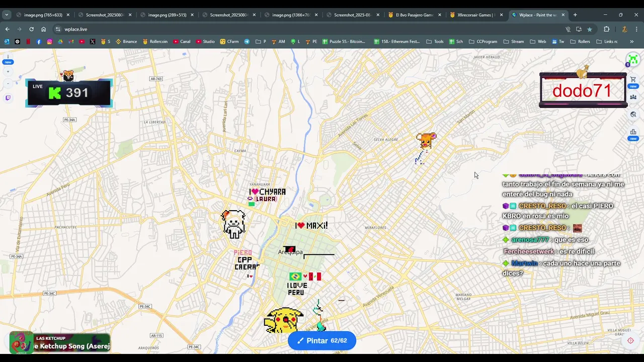Open the Instagram bookmark
Screen dimensions: 644x362
pos(49,41)
